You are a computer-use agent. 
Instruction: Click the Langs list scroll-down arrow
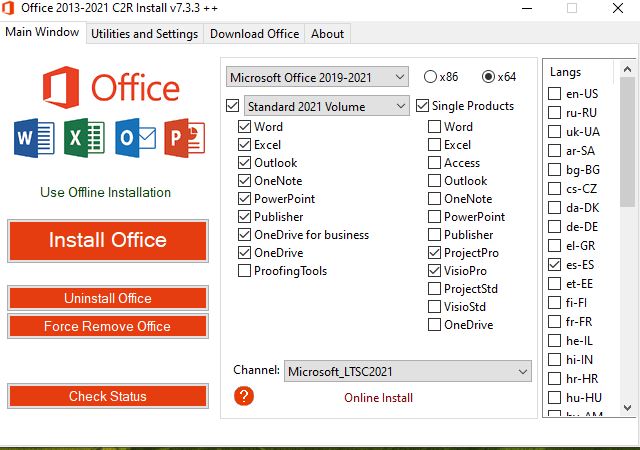(627, 408)
